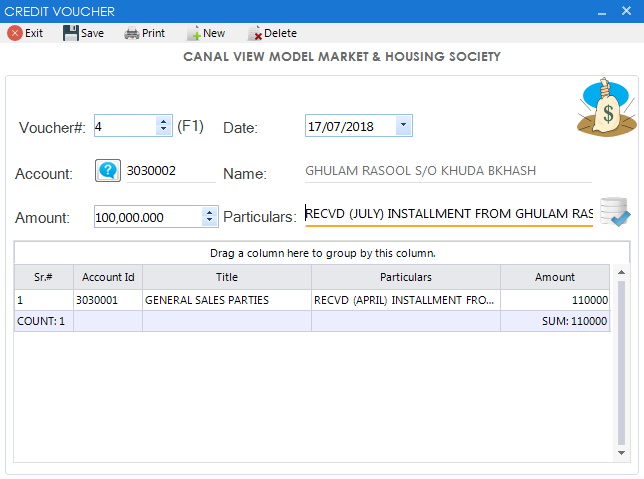Click into the Particulars text field

click(448, 214)
